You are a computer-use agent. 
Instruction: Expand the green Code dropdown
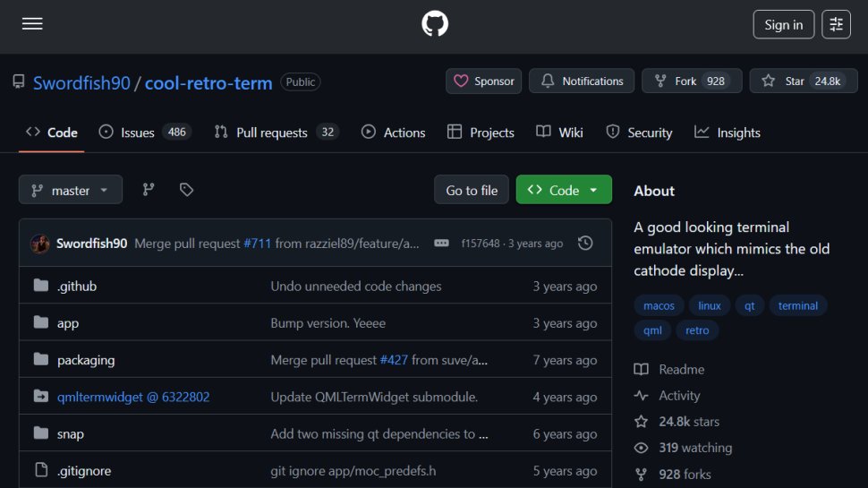pos(564,190)
